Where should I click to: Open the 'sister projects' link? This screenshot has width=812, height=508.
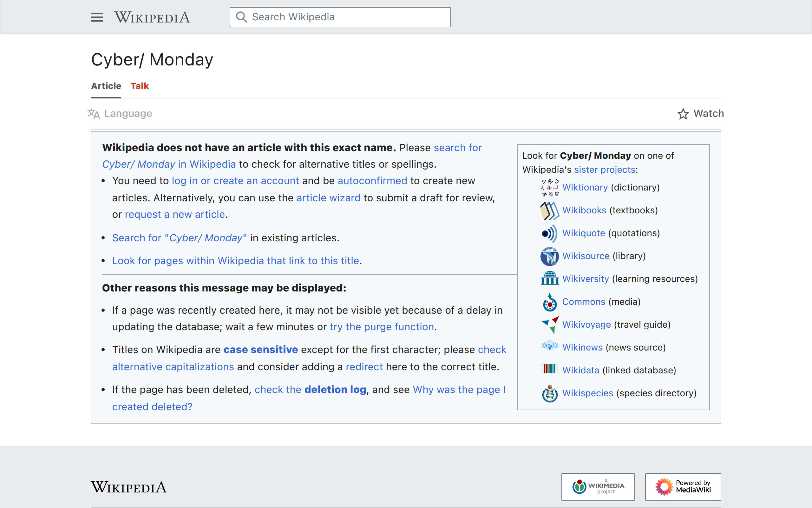(x=605, y=170)
